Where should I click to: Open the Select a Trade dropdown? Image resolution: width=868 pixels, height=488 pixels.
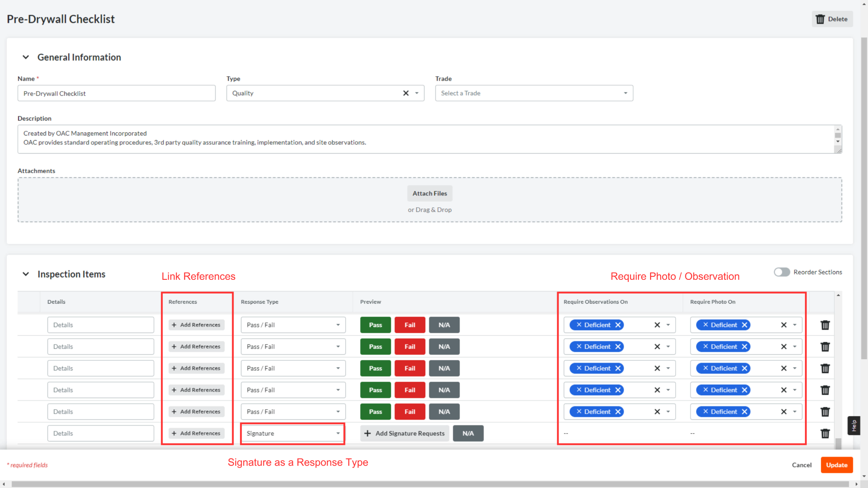(534, 93)
